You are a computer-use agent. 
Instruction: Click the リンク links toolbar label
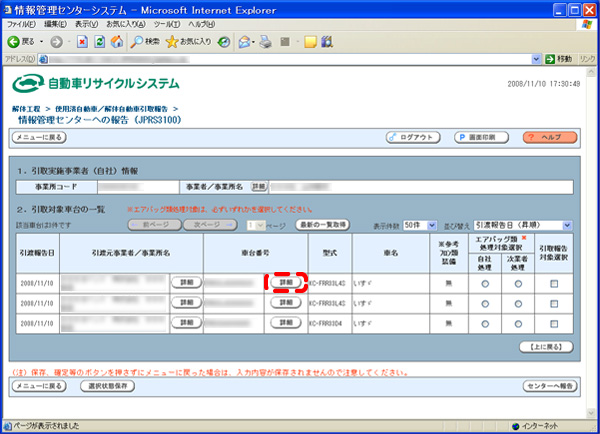pos(587,59)
